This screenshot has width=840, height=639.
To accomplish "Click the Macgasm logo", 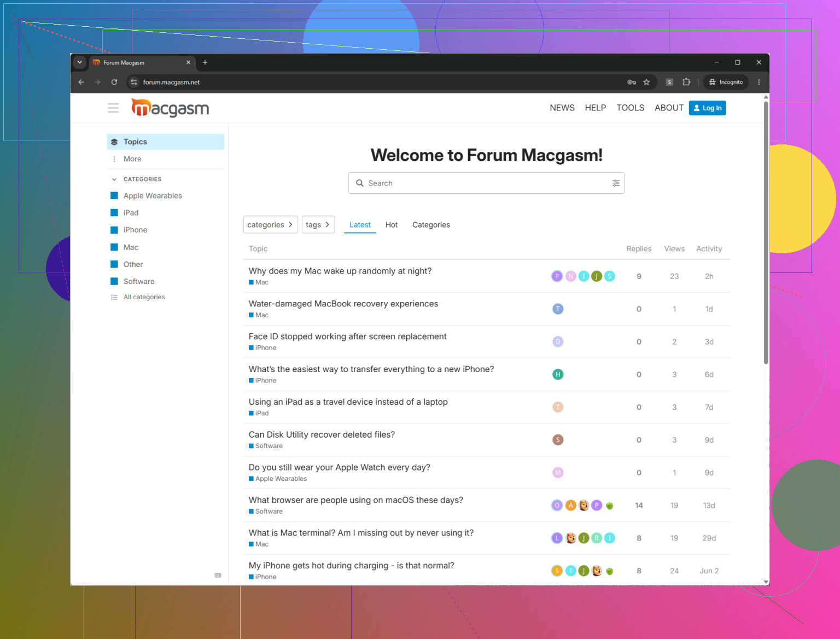I will click(170, 108).
